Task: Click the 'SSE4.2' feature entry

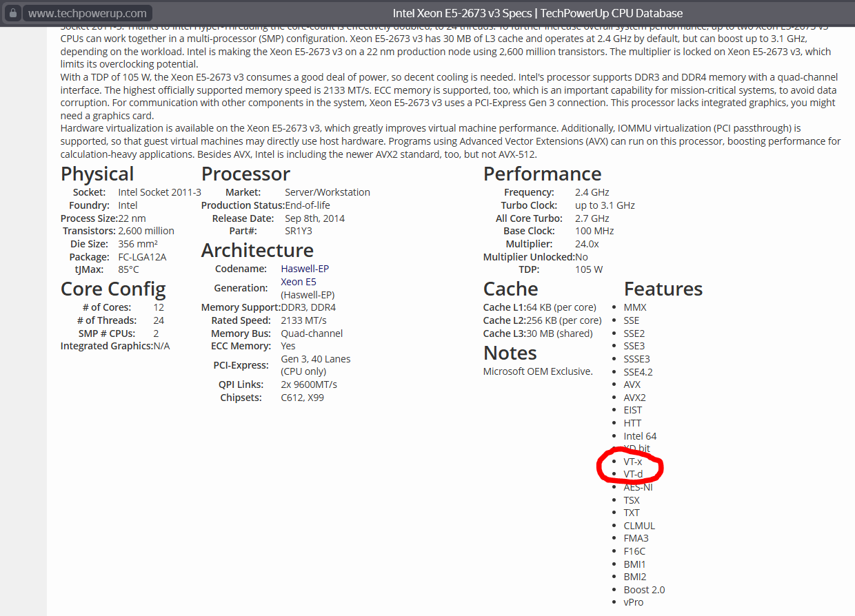Action: (x=638, y=372)
